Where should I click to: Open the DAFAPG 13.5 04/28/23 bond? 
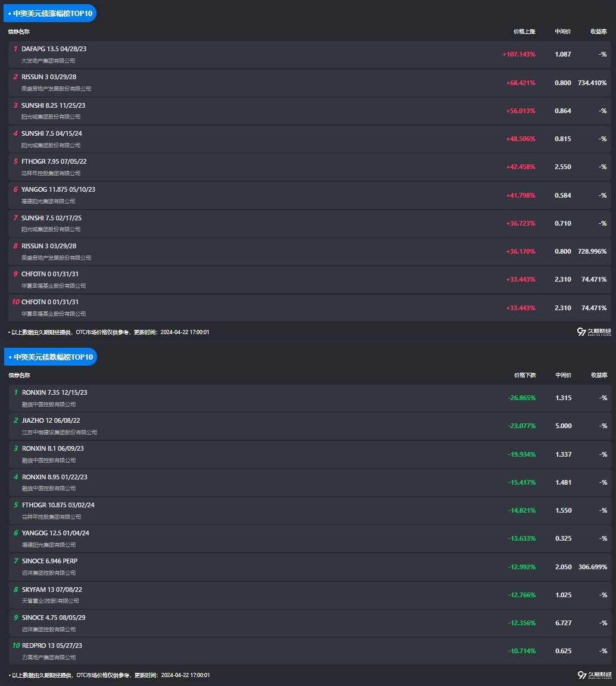(x=54, y=49)
